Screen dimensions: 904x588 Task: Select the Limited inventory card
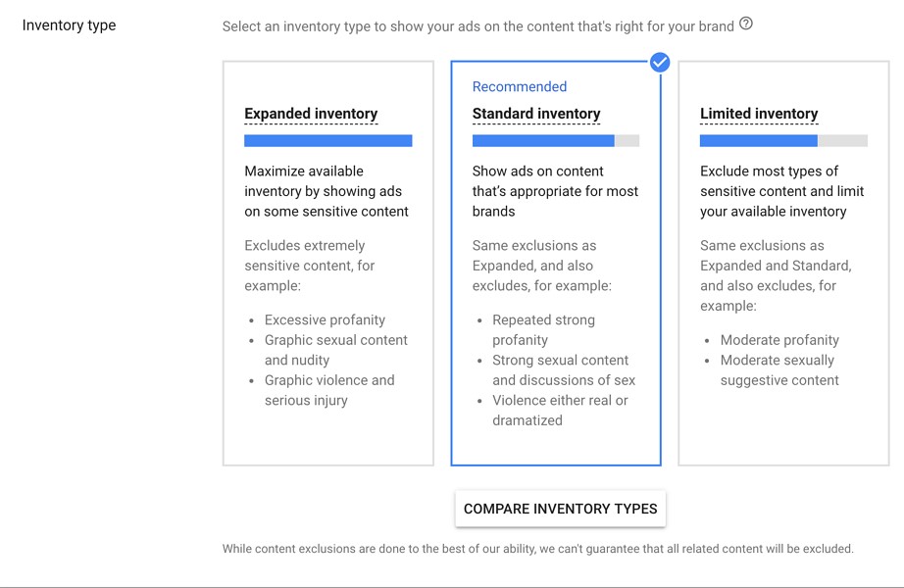click(783, 264)
